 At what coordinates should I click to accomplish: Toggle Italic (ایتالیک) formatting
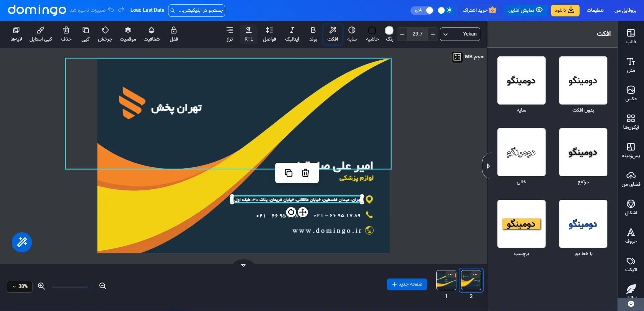pyautogui.click(x=292, y=34)
